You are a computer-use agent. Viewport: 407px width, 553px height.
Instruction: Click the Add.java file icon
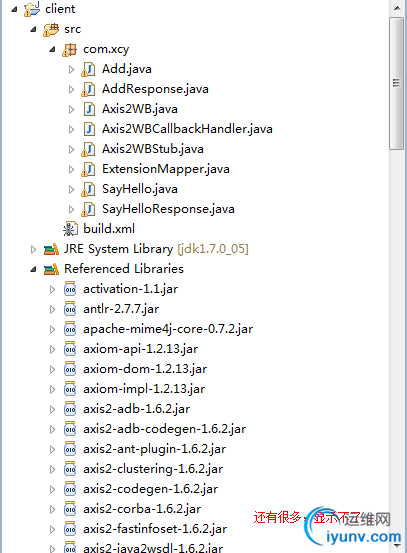pyautogui.click(x=88, y=69)
